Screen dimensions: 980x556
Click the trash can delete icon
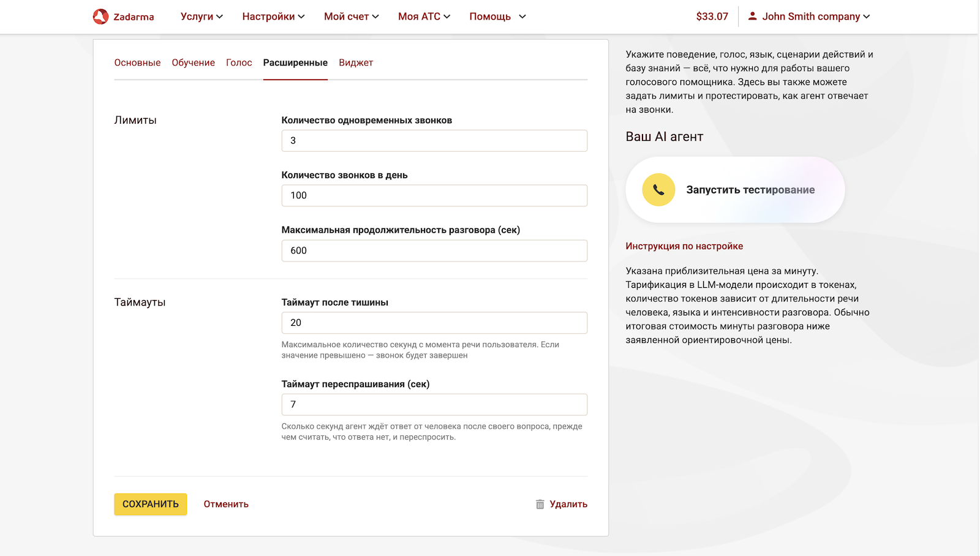540,504
